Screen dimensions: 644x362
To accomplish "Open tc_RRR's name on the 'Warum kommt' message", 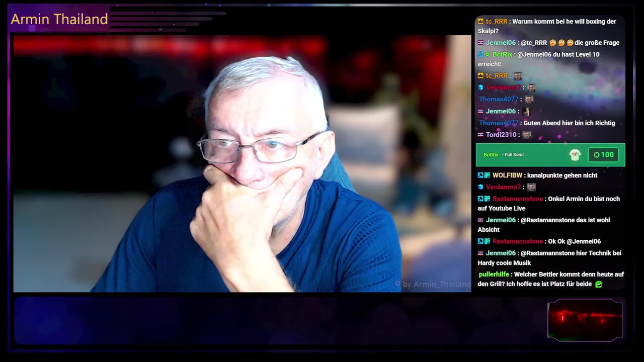I will coord(497,22).
